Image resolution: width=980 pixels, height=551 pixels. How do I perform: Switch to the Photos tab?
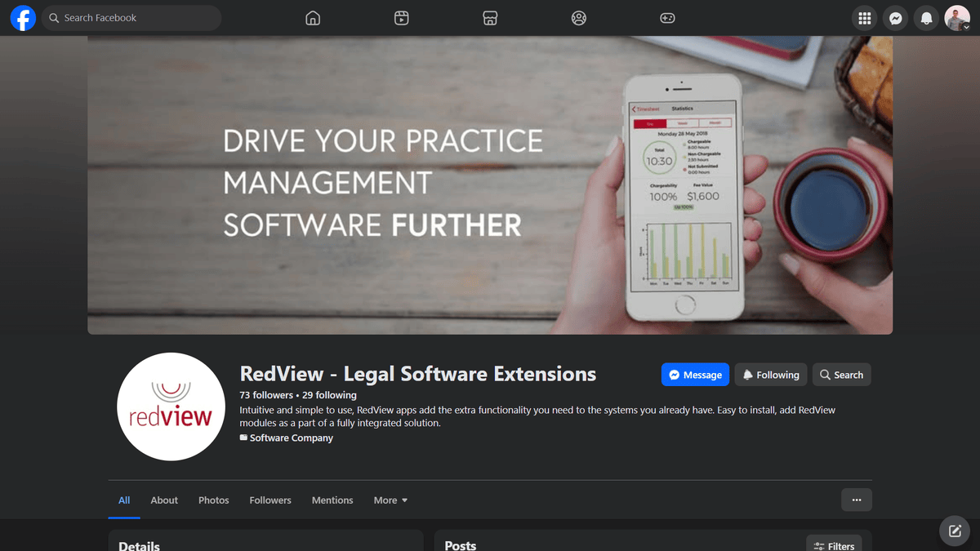coord(214,500)
